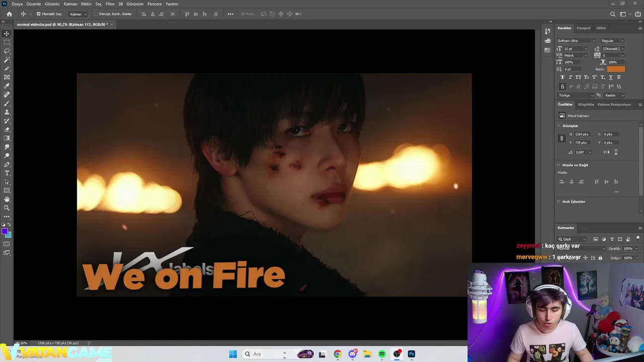
Task: Open the Dosya menu
Action: 17,4
